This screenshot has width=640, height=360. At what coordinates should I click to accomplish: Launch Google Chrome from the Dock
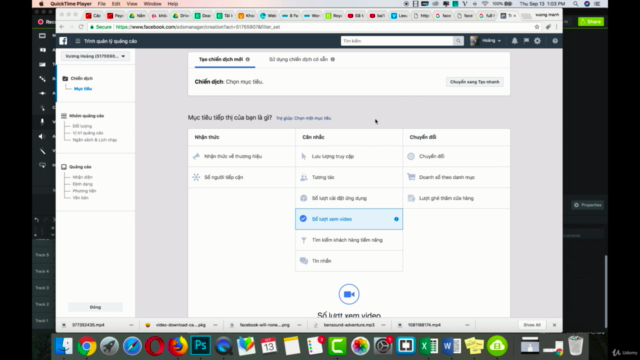[x=87, y=346]
